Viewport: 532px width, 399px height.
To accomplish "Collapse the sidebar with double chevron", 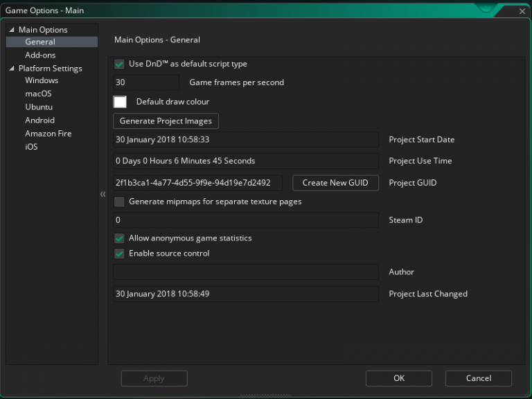I will [x=103, y=195].
